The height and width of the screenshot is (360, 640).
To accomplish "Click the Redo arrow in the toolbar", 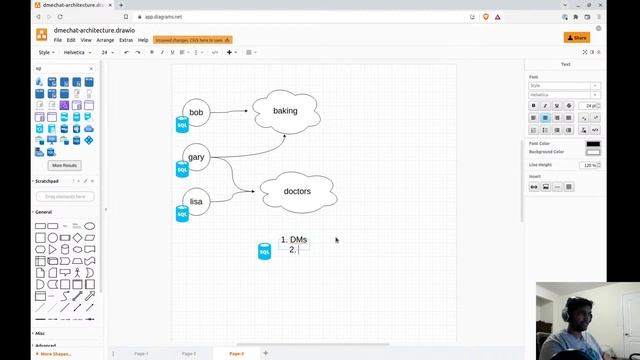I will pos(138,52).
